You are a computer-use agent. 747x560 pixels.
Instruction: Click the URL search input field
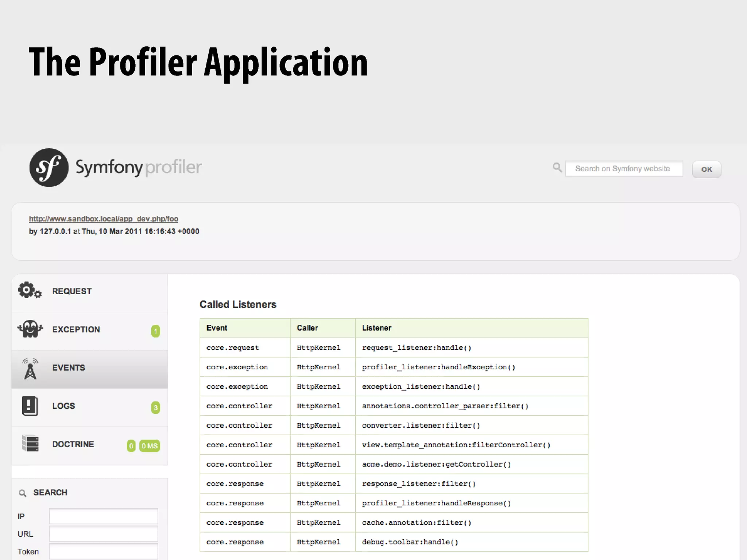point(104,534)
